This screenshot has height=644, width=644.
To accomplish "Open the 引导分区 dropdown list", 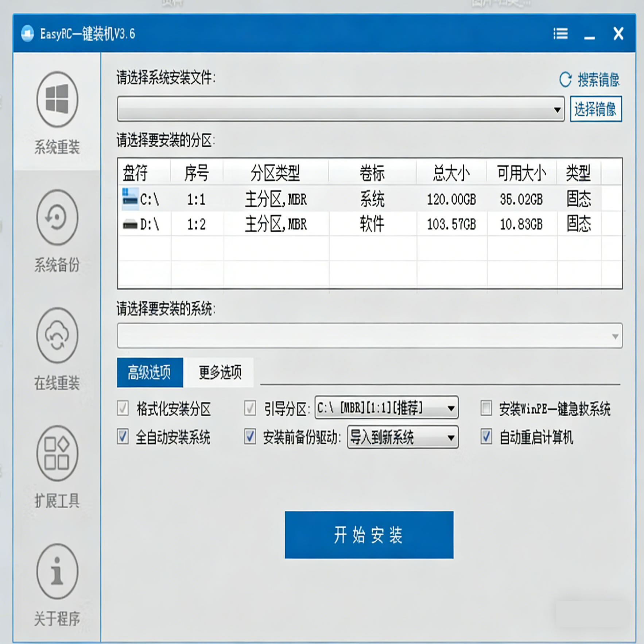I will 451,408.
